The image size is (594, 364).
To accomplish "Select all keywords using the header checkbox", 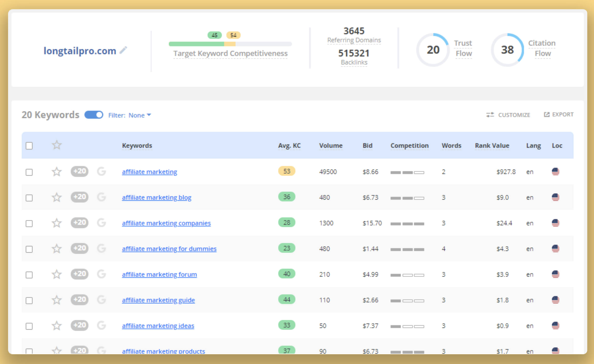I will pos(29,145).
